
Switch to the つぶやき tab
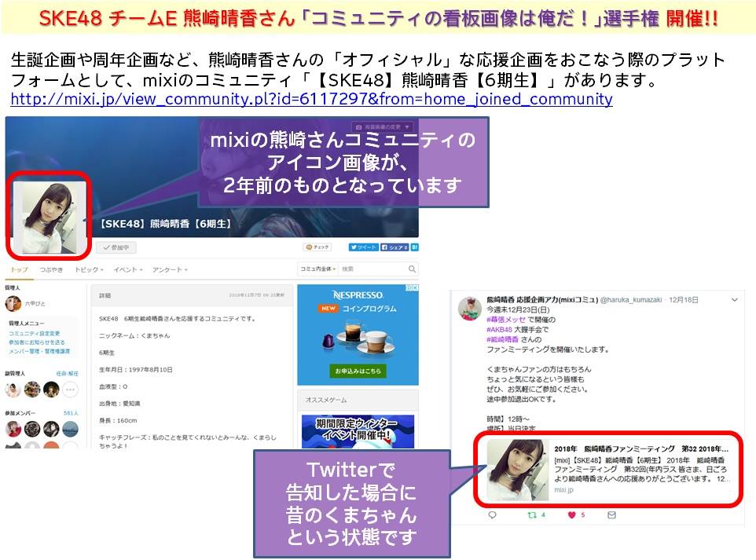51,270
